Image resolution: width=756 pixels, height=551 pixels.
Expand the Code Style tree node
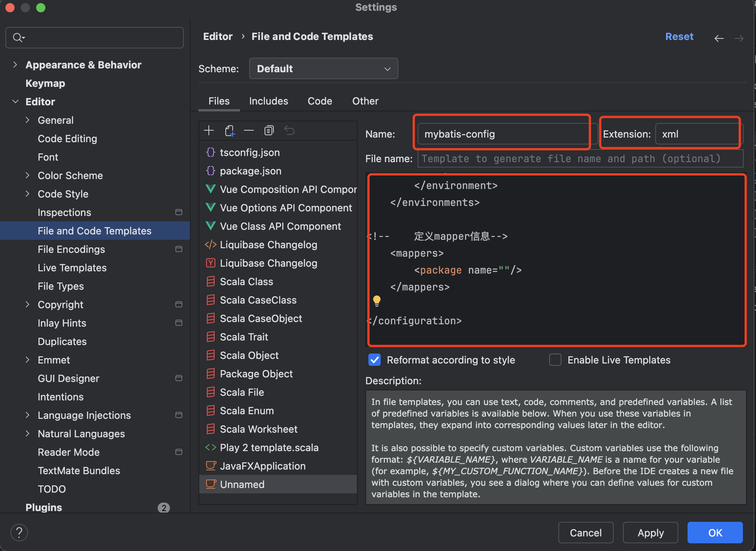[27, 194]
